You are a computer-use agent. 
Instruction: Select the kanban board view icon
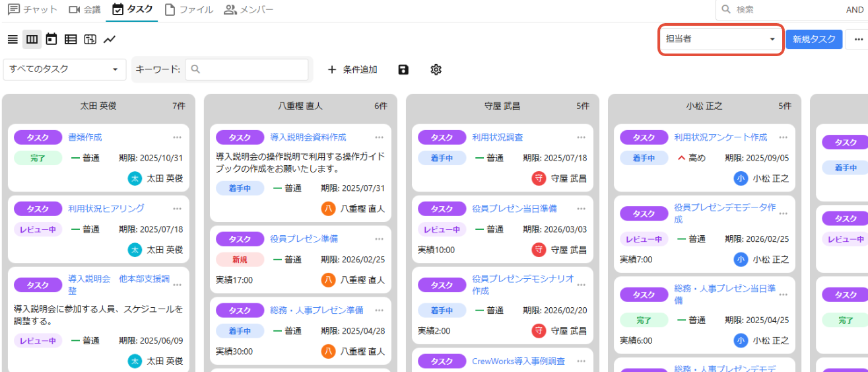click(x=32, y=39)
